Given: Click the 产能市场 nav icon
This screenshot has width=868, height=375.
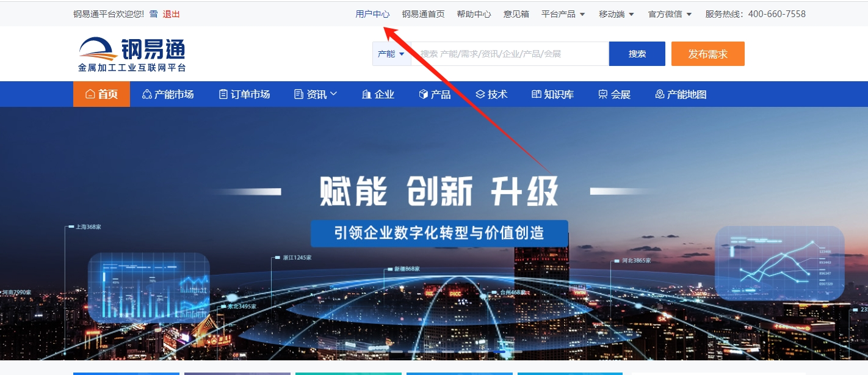Looking at the screenshot, I should click(x=146, y=95).
